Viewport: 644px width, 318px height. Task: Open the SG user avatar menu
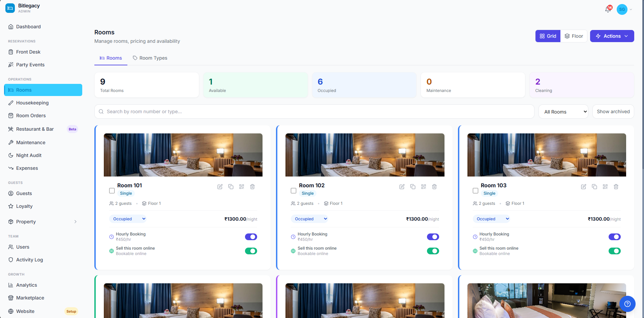tap(622, 9)
